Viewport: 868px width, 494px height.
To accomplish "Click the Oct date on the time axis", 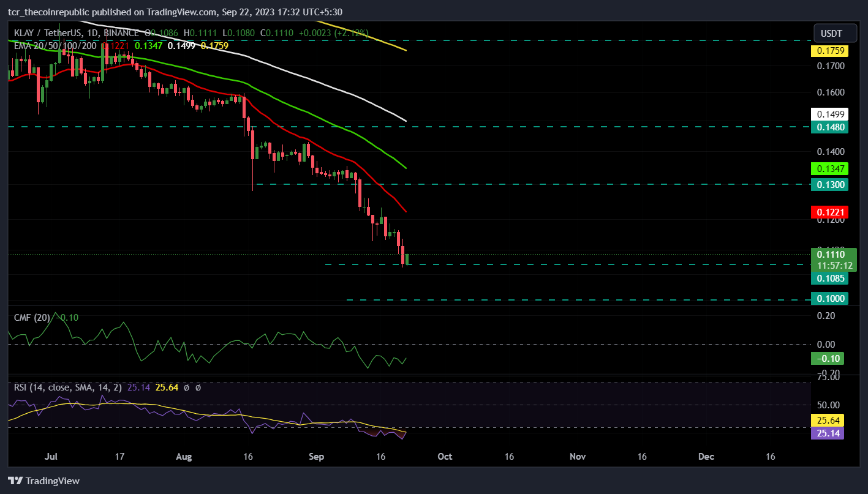I will pyautogui.click(x=445, y=457).
